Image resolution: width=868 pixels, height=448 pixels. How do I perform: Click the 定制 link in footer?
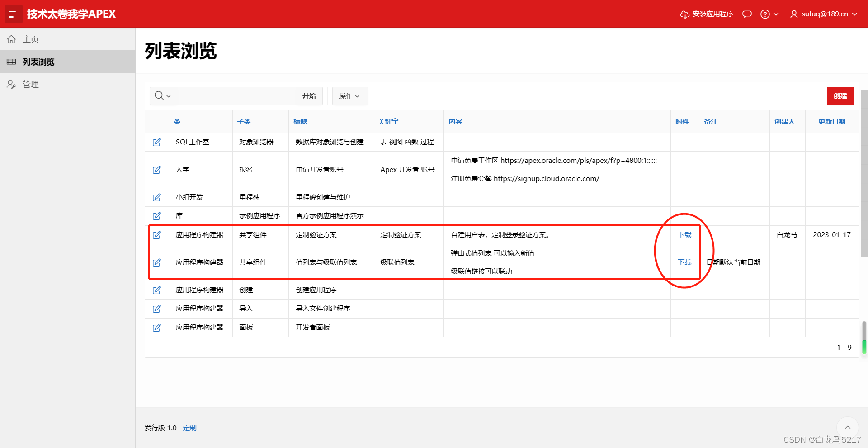click(x=190, y=428)
